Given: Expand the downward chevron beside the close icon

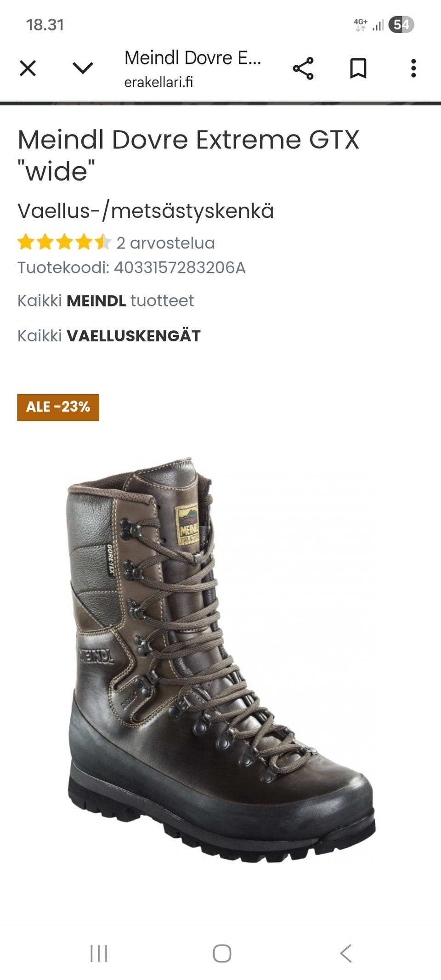Looking at the screenshot, I should click(83, 68).
